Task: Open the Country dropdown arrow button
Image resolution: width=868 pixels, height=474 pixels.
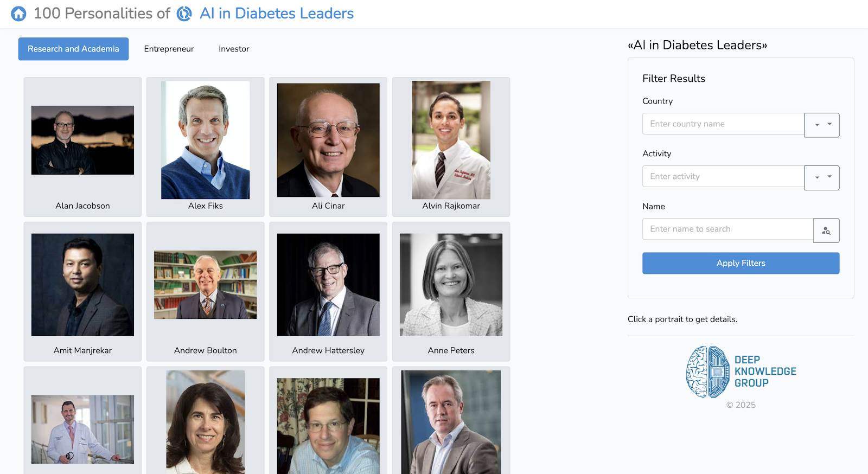Action: tap(822, 125)
